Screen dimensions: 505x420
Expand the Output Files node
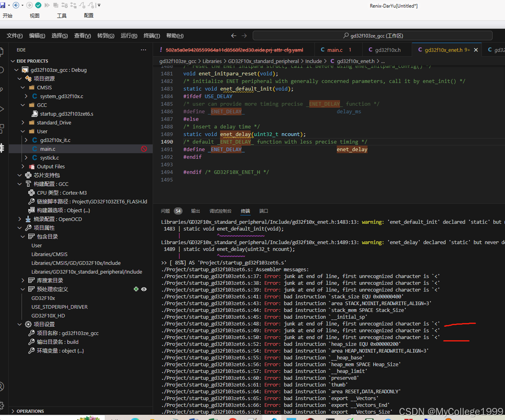[x=23, y=166]
